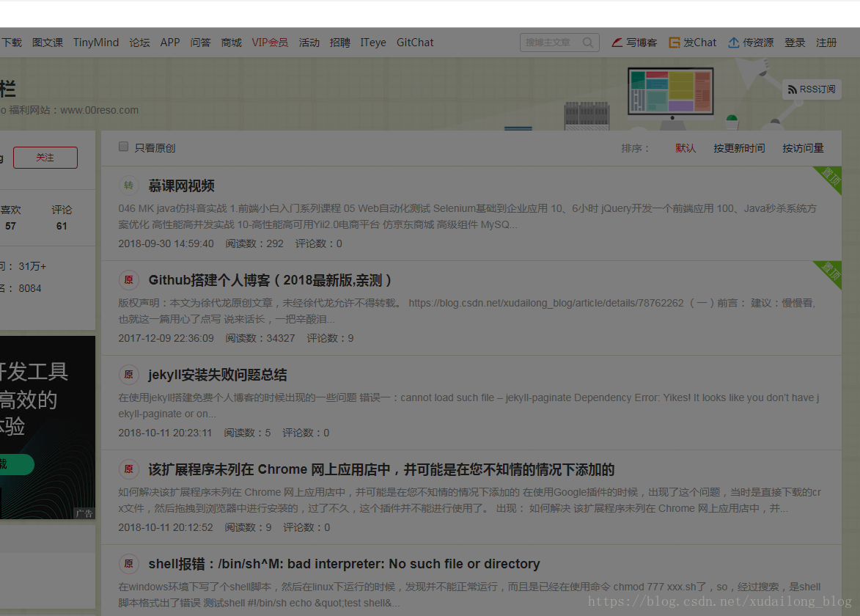
Task: Open 问答 in the navigation bar
Action: [x=200, y=43]
